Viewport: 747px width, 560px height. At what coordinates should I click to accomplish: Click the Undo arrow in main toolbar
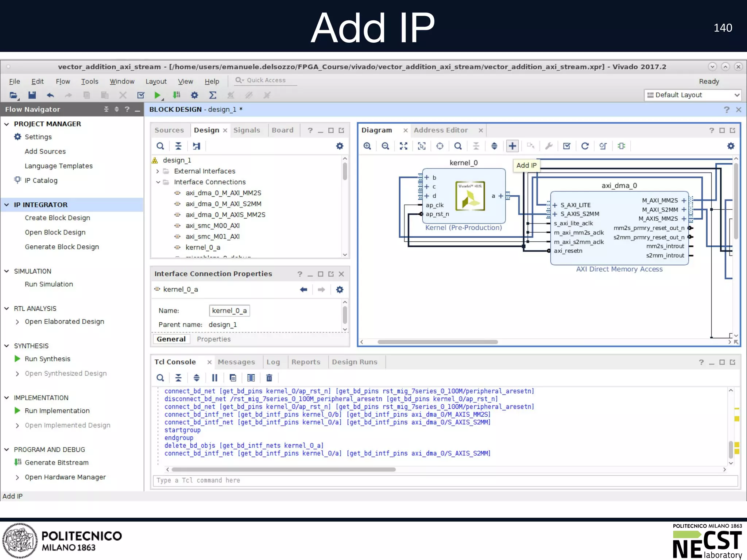click(50, 95)
